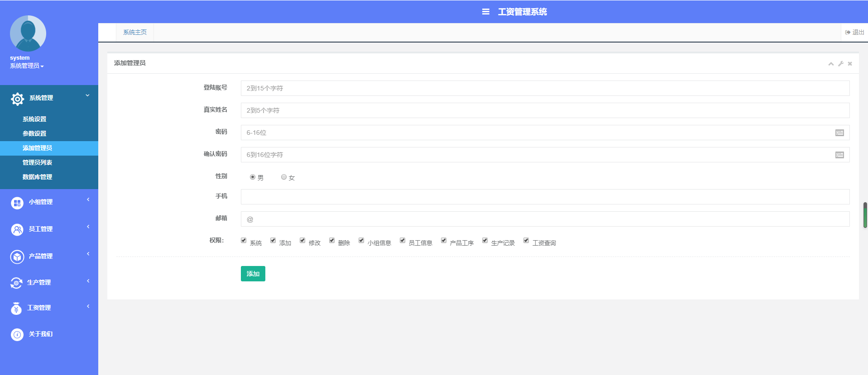
Task: Click keyboard icon in 确认密码 field
Action: (x=839, y=155)
